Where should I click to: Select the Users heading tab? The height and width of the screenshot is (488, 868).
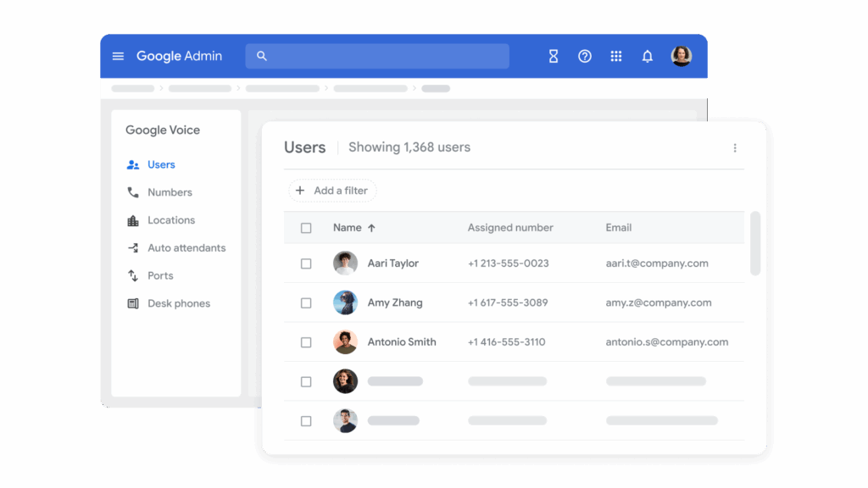305,147
